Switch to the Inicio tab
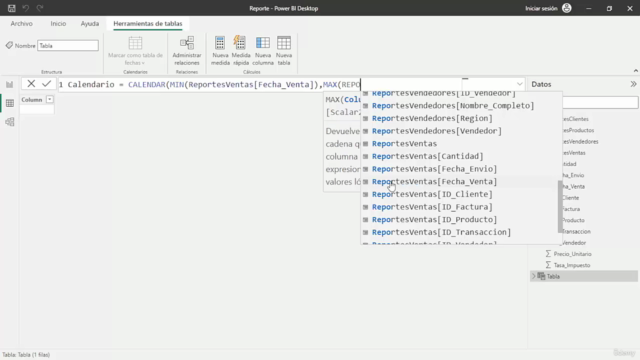 tap(58, 24)
